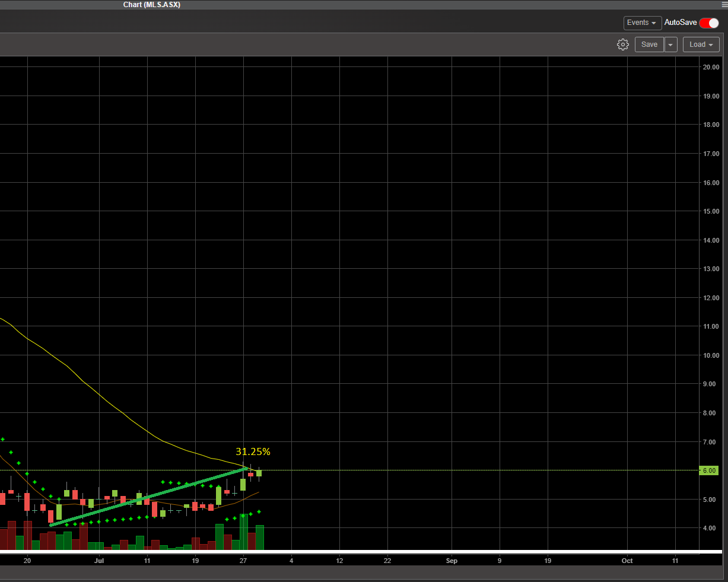The height and width of the screenshot is (582, 728).
Task: Click the Save button
Action: (x=649, y=44)
